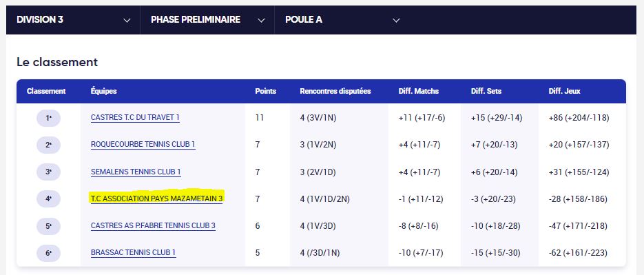The image size is (644, 275).
Task: Open the DIVISION 3 dropdown
Action: pos(73,20)
